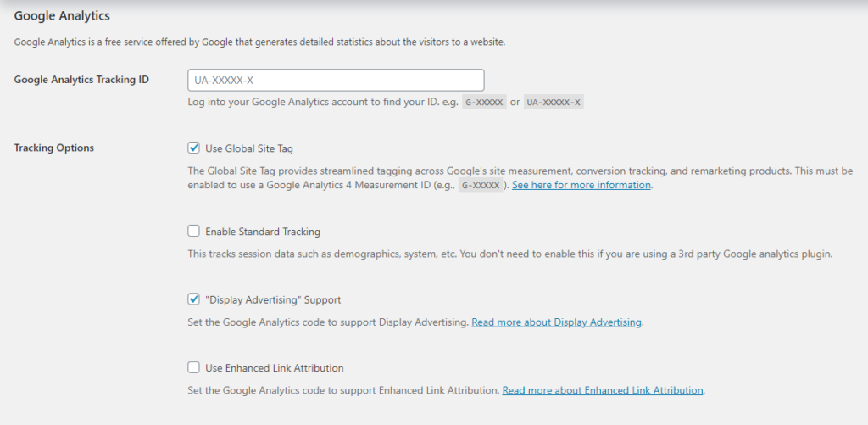Click the Google Analytics free service intro paragraph

point(259,42)
